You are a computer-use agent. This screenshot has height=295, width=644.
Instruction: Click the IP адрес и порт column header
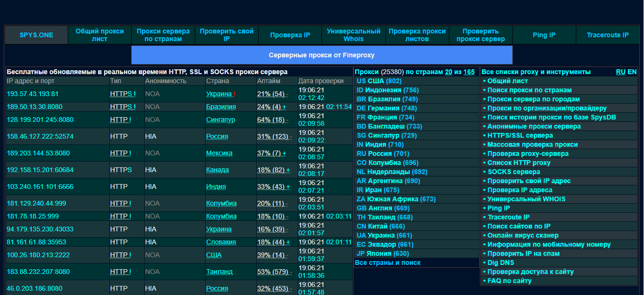pyautogui.click(x=31, y=81)
